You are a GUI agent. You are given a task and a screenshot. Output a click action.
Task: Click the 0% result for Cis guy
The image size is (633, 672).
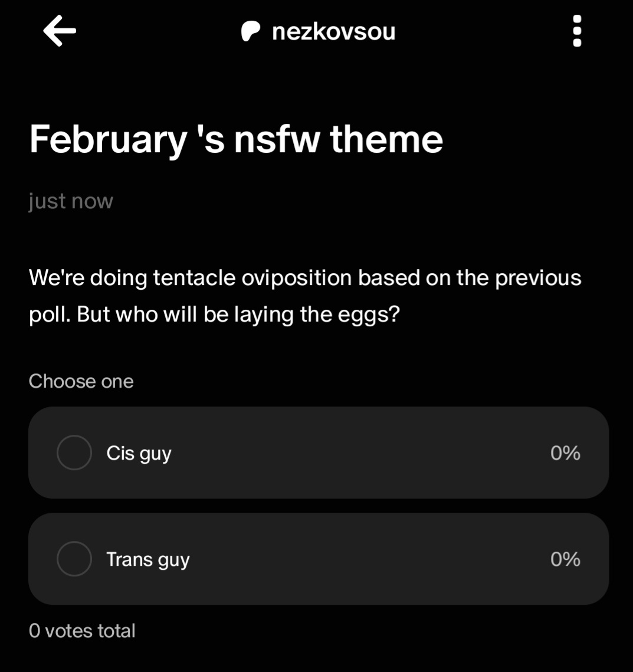coord(565,453)
